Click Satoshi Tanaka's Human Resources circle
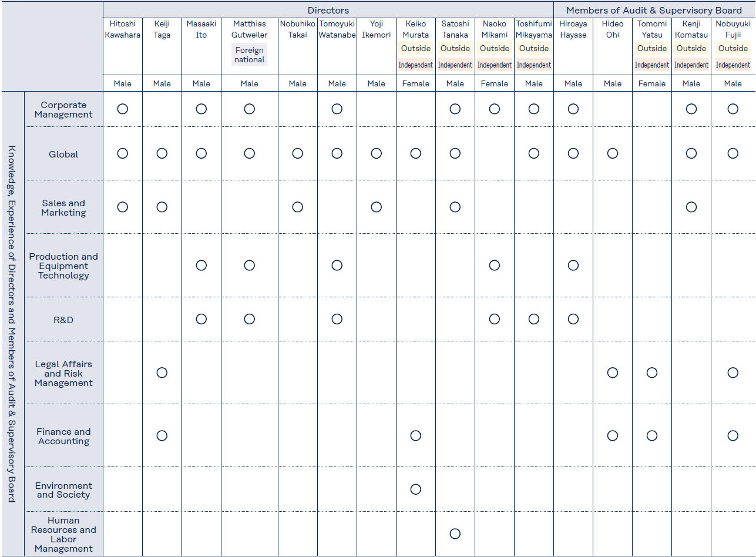This screenshot has height=557, width=756. coord(455,533)
